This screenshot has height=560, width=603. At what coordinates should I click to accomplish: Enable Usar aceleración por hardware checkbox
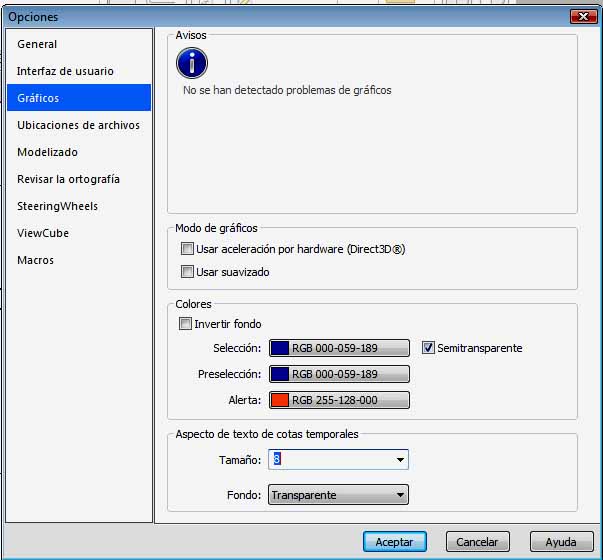tap(187, 249)
